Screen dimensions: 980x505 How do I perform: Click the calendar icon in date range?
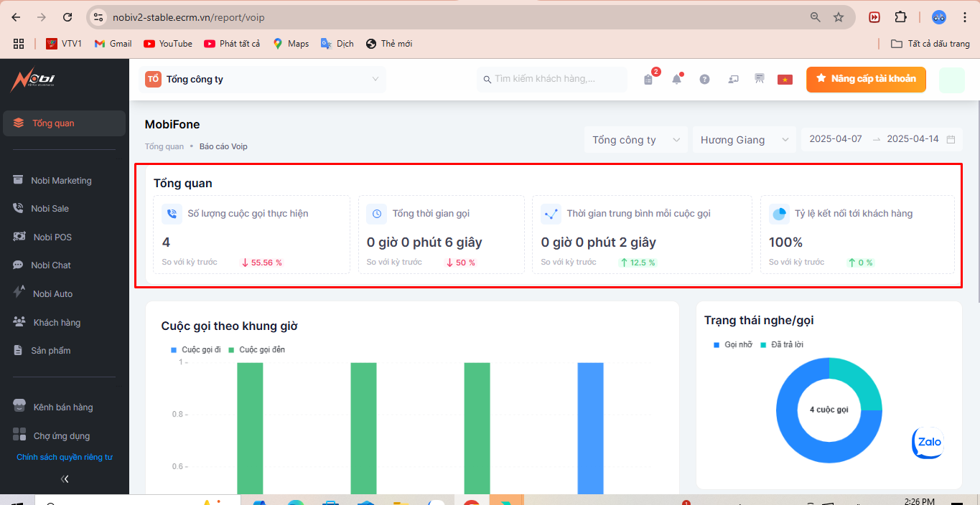[951, 140]
